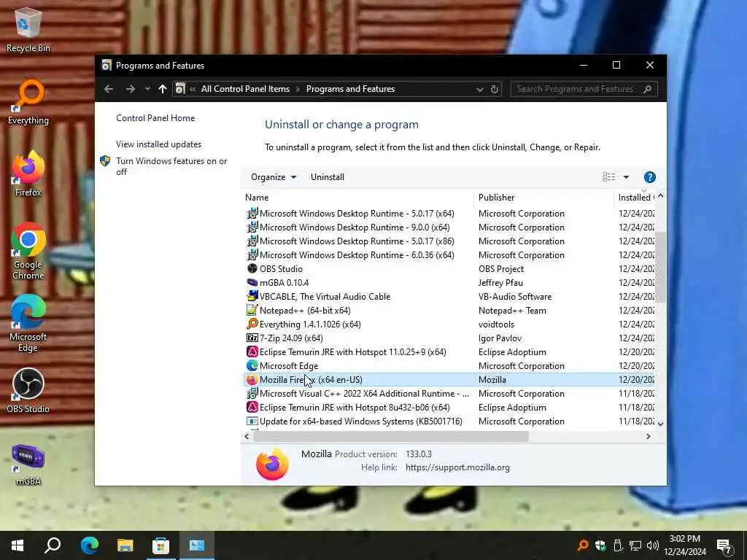Open the More options view dropdown arrow
Screen dimensions: 747x560
coord(627,177)
